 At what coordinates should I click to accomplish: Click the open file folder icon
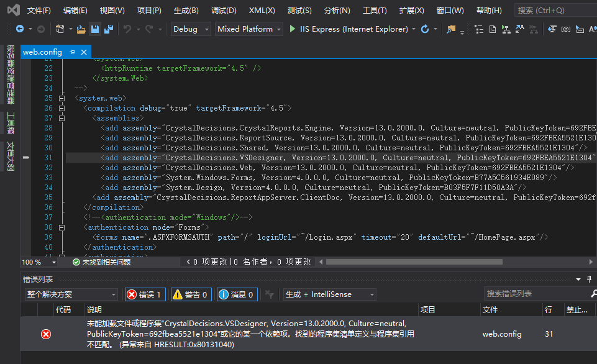pyautogui.click(x=81, y=29)
